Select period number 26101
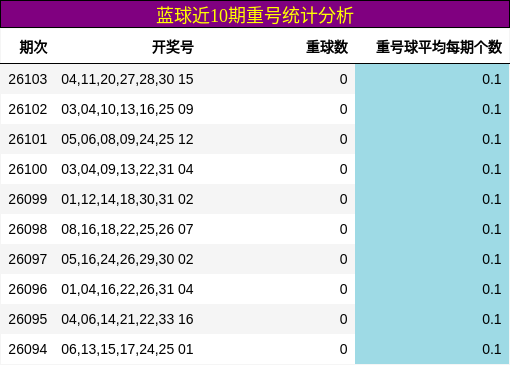 coord(28,139)
